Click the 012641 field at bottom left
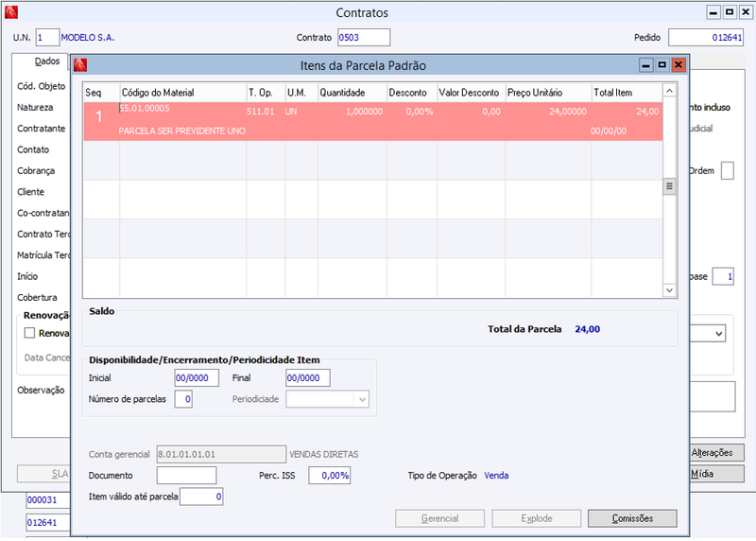Viewport: 756px width, 541px height. click(x=48, y=523)
